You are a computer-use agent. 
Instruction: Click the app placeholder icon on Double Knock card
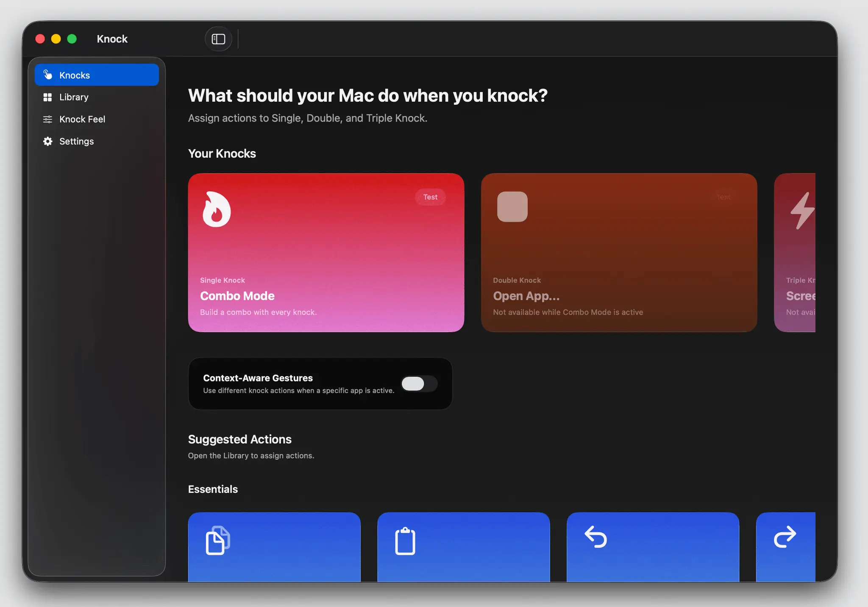512,207
